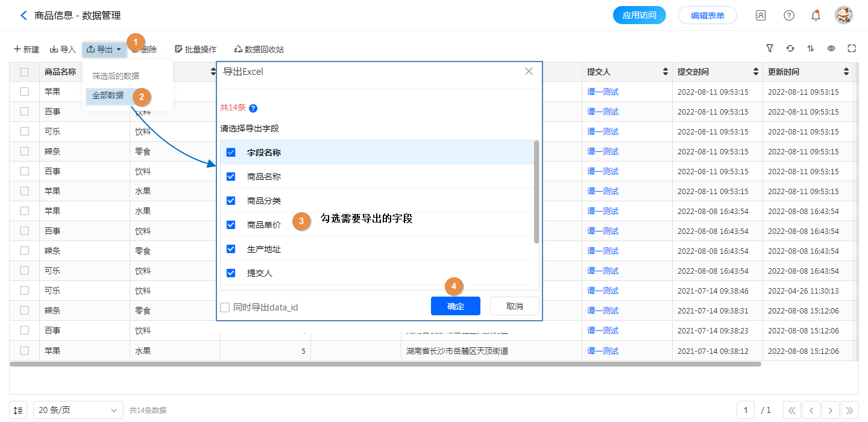Click the back arrow beside 商品信息
The image size is (868, 422).
click(x=24, y=16)
